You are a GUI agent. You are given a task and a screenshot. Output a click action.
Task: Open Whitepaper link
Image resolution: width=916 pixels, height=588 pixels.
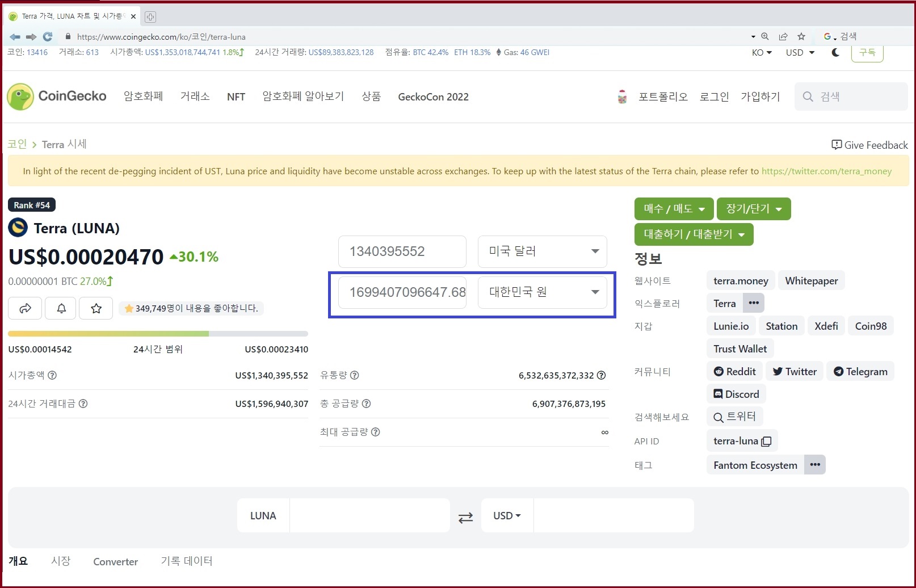click(812, 281)
